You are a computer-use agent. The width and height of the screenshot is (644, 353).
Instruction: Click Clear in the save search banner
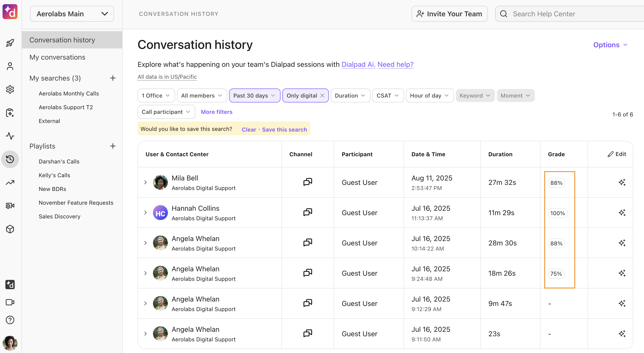[x=249, y=129]
